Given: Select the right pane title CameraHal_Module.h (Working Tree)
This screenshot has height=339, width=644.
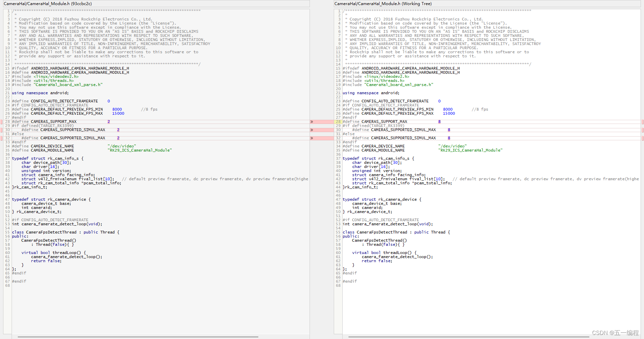Looking at the screenshot, I should (x=383, y=4).
